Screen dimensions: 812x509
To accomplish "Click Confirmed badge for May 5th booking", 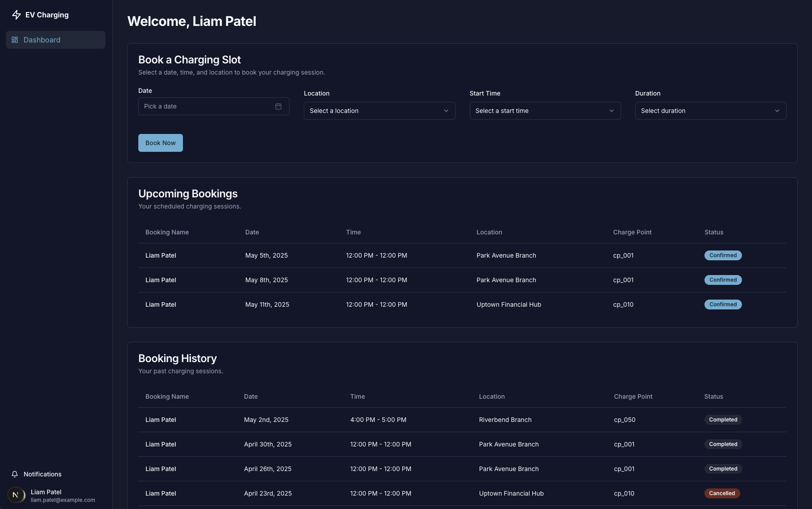I will 723,255.
